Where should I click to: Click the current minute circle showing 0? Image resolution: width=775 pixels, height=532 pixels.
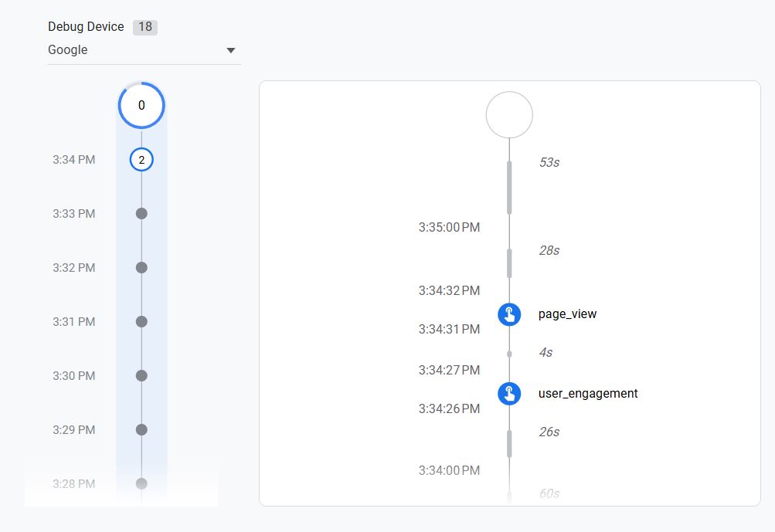[141, 105]
